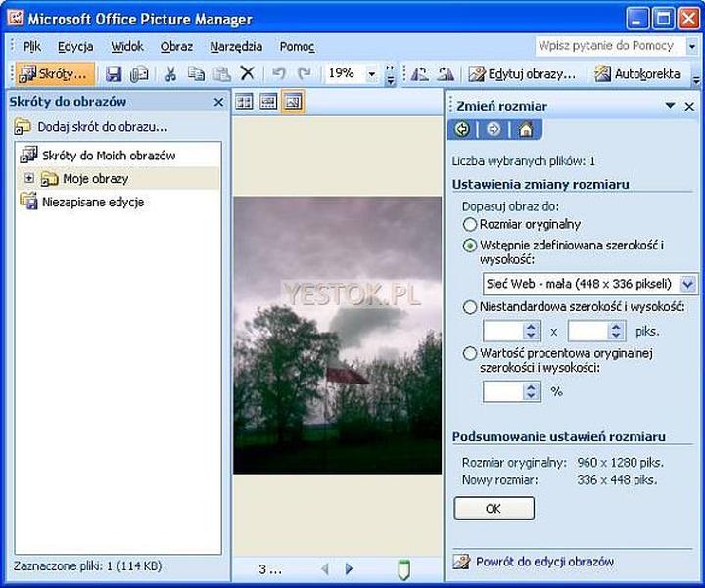Select Single Picture view icon
The width and height of the screenshot is (705, 588).
(x=292, y=102)
